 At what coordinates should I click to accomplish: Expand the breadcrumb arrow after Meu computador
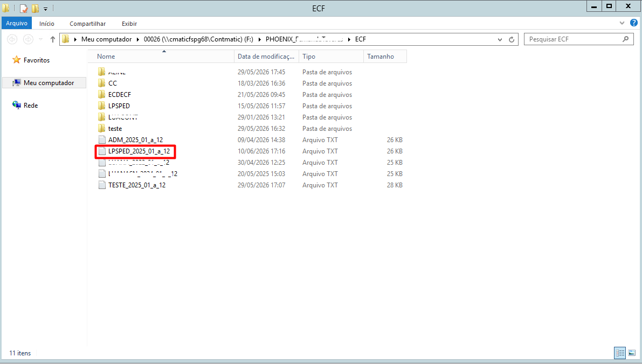138,39
